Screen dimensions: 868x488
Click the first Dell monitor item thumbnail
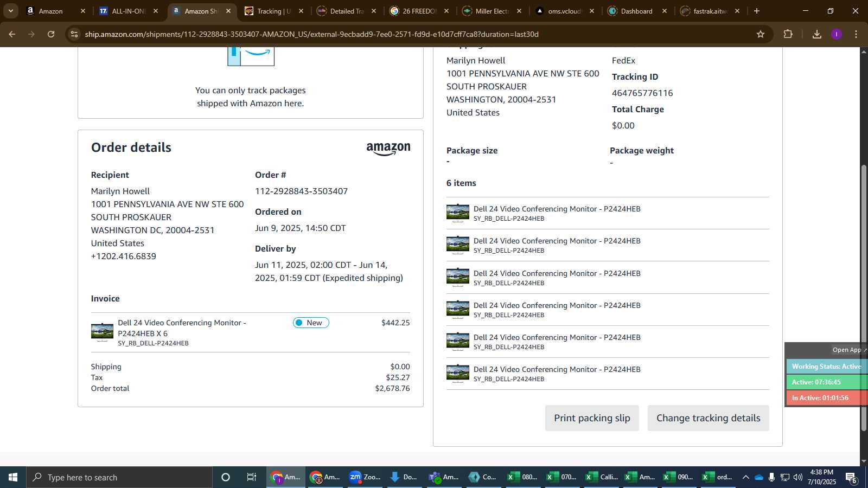pyautogui.click(x=458, y=213)
